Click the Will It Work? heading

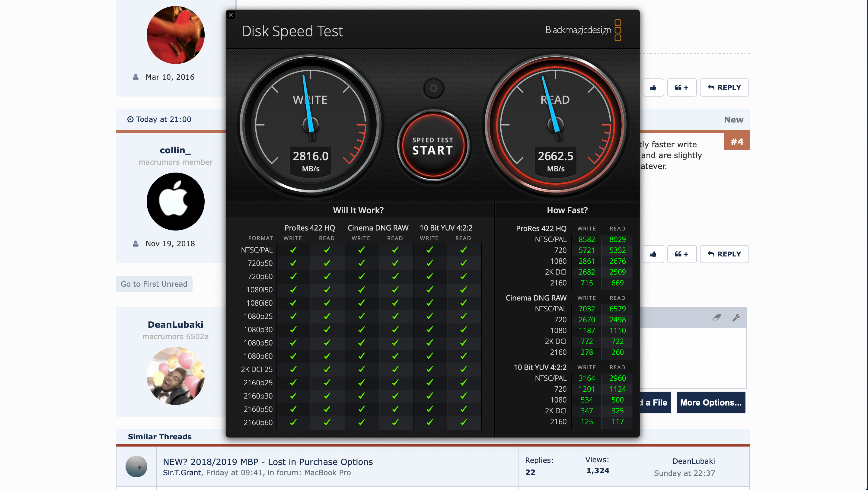358,210
